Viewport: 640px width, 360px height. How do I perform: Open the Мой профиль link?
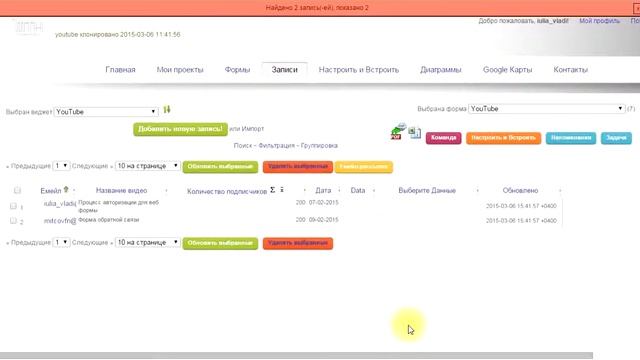click(x=599, y=20)
